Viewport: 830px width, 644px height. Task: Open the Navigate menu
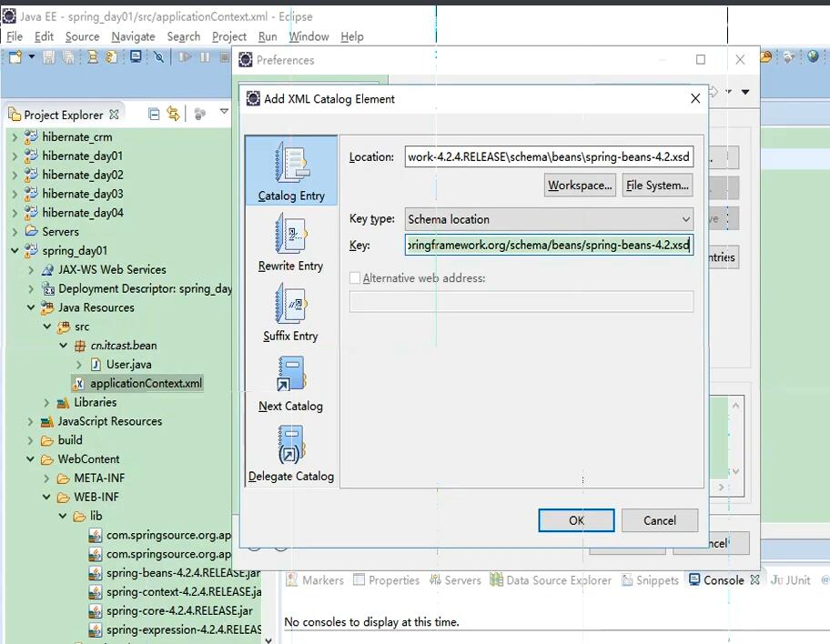tap(133, 36)
